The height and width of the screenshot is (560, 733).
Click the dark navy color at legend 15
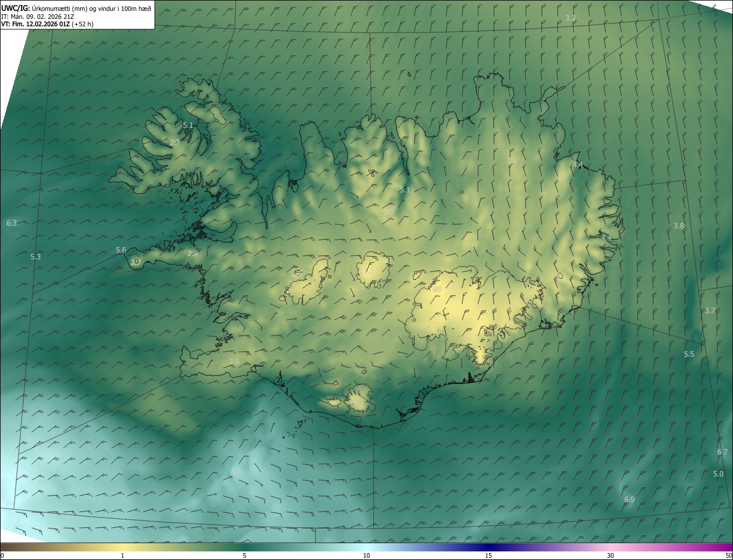488,547
